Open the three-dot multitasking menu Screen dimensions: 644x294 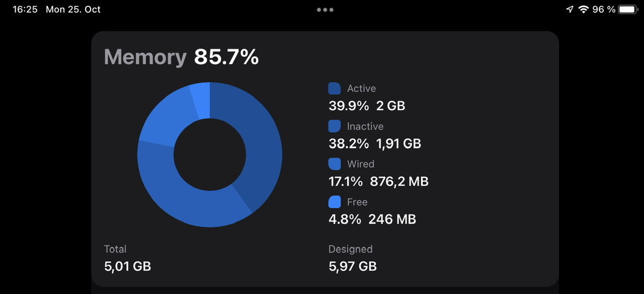pyautogui.click(x=325, y=10)
